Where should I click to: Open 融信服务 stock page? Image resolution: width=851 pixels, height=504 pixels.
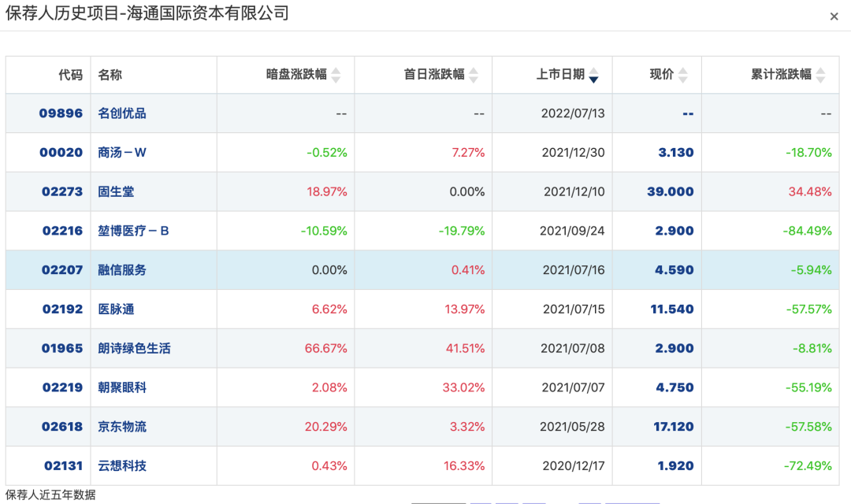pyautogui.click(x=122, y=270)
